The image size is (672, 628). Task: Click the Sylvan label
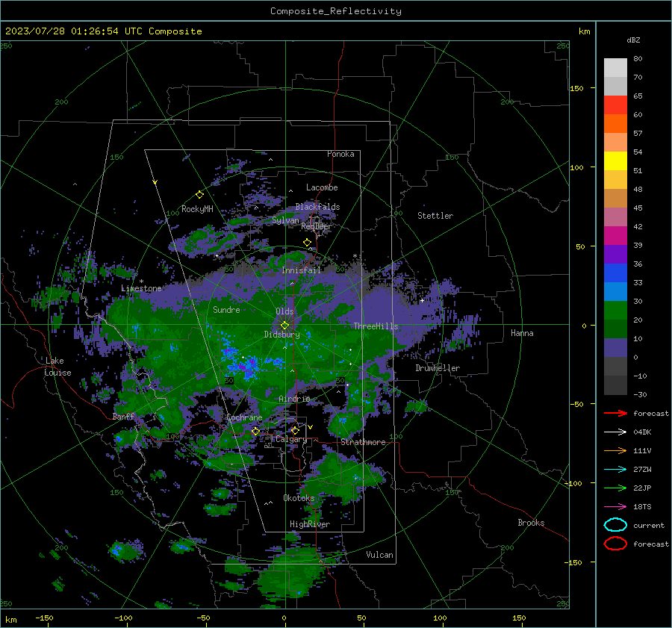click(x=286, y=220)
